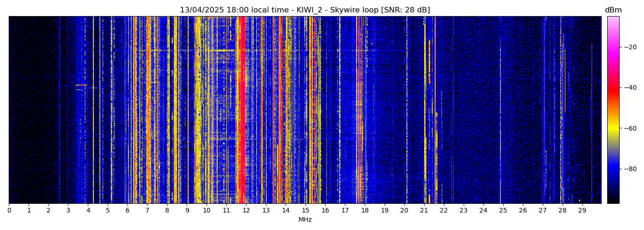The image size is (644, 230).
Task: Click the 15 MHz tick label
Action: click(x=305, y=211)
